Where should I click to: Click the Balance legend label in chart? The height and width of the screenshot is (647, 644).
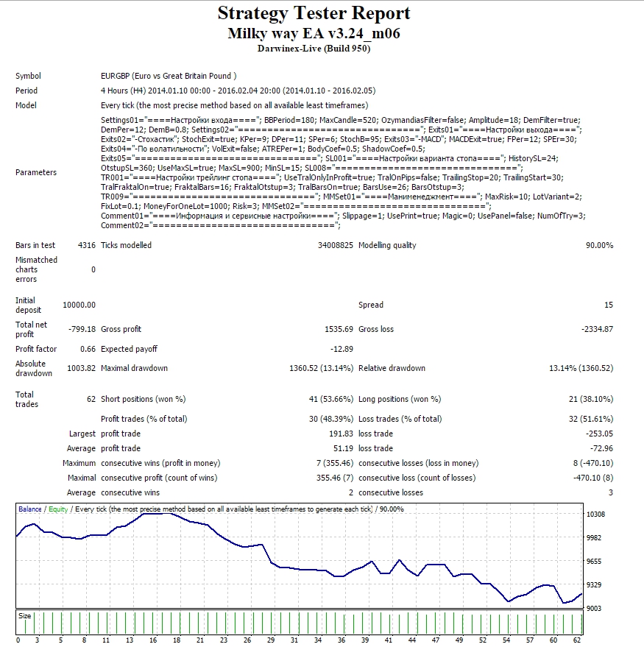[x=30, y=509]
